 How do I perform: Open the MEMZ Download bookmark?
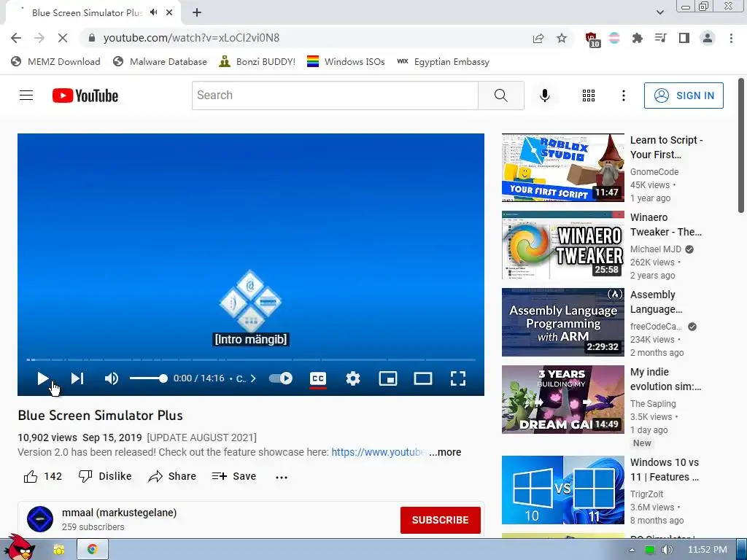pyautogui.click(x=55, y=61)
